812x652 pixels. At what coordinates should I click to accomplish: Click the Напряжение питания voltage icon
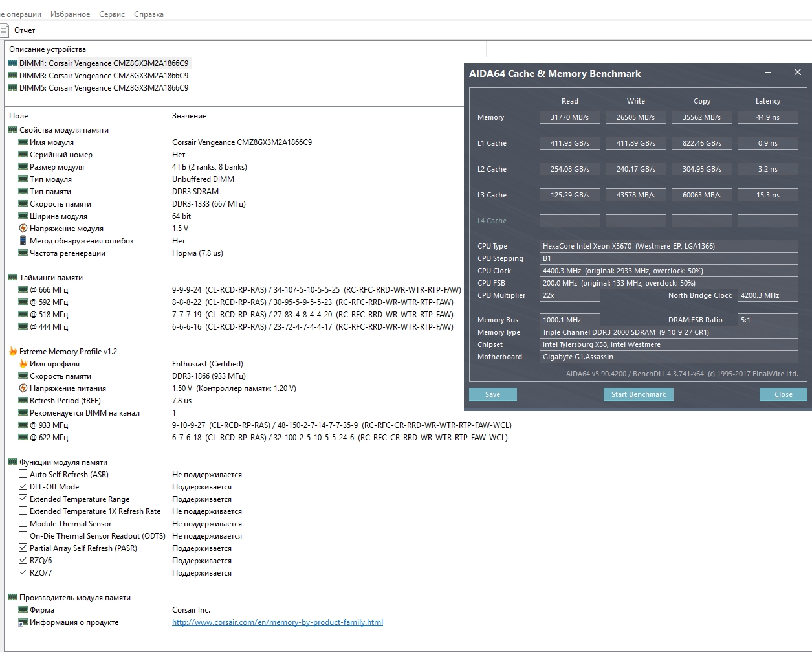point(23,388)
